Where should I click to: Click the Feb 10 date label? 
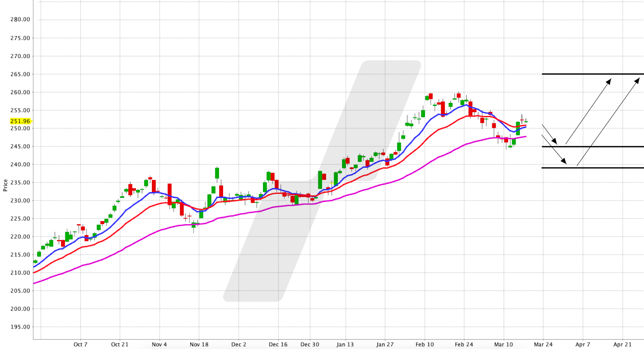pyautogui.click(x=425, y=345)
